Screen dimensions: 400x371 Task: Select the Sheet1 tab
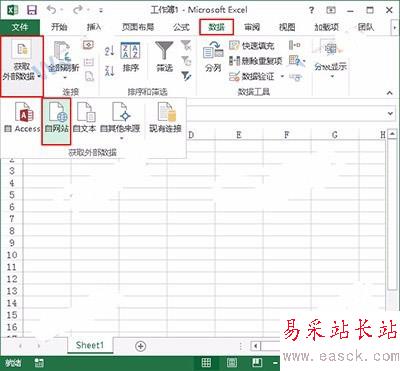point(90,345)
